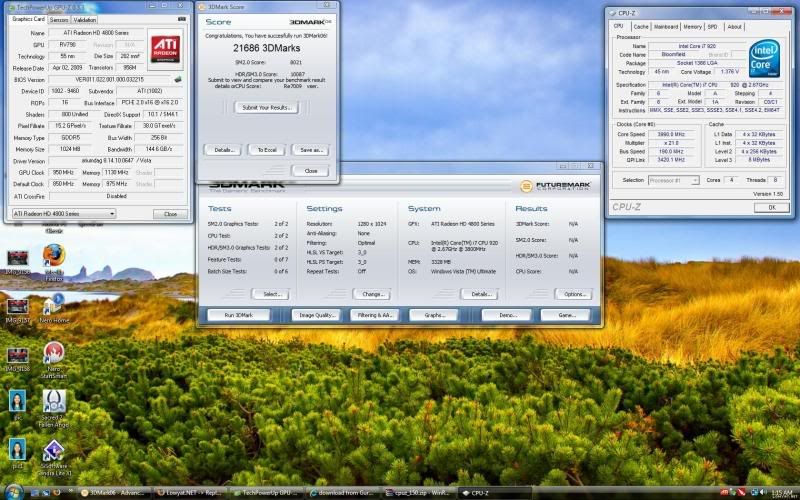
Task: Switch to Validation tab in GPU-Z
Action: tap(84, 20)
